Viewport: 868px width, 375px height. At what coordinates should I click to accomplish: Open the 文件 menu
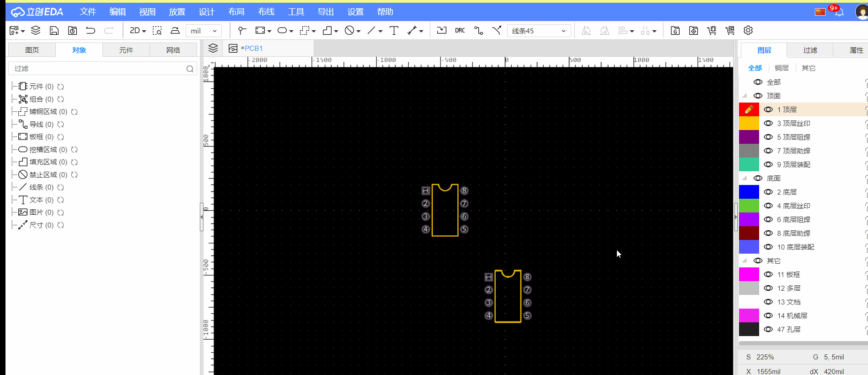(x=88, y=12)
